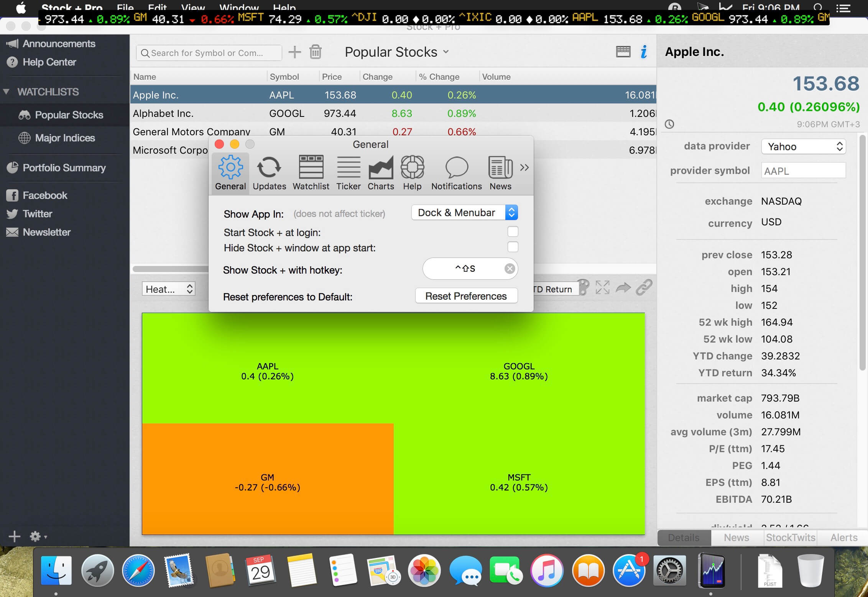The height and width of the screenshot is (597, 868).
Task: Open Notifications preferences tab
Action: 457,173
